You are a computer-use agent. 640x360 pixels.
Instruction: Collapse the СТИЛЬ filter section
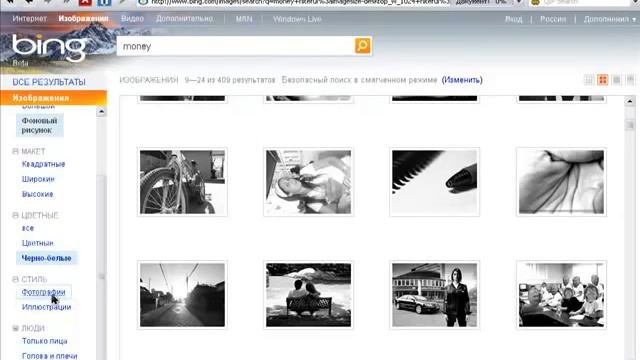point(16,279)
